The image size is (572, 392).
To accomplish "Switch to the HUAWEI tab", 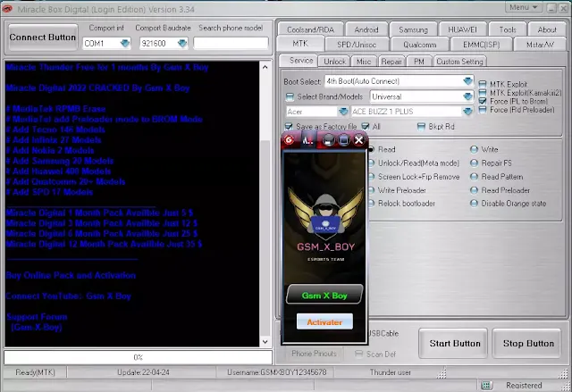I will click(462, 29).
